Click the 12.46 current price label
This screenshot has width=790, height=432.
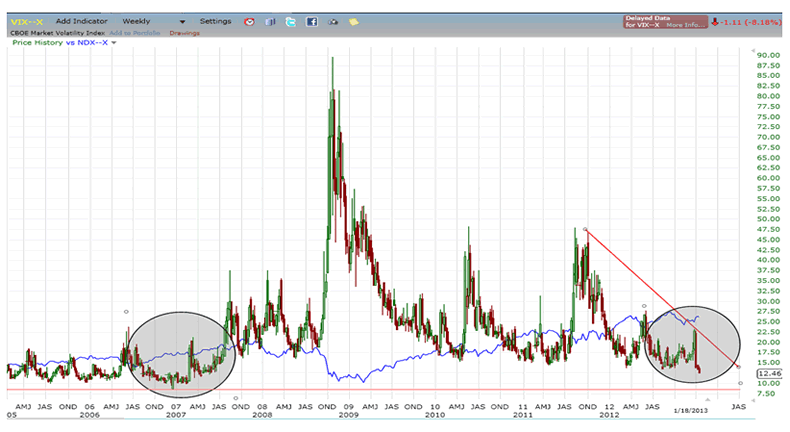(x=769, y=373)
